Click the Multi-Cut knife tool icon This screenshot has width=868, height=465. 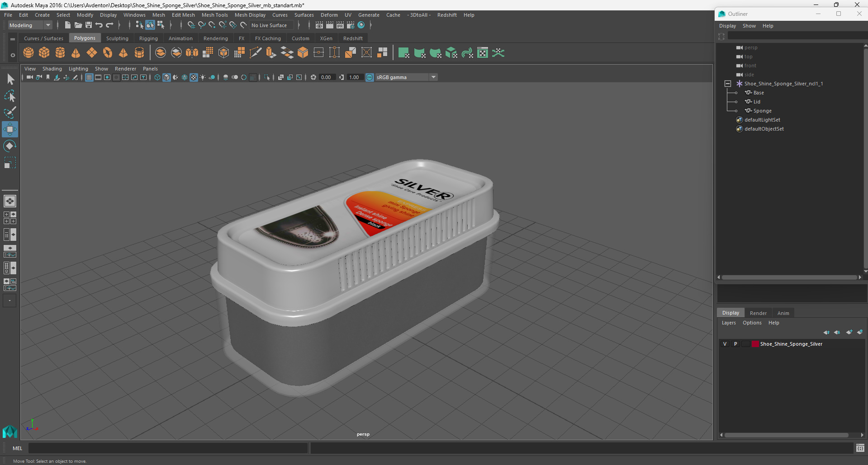256,53
